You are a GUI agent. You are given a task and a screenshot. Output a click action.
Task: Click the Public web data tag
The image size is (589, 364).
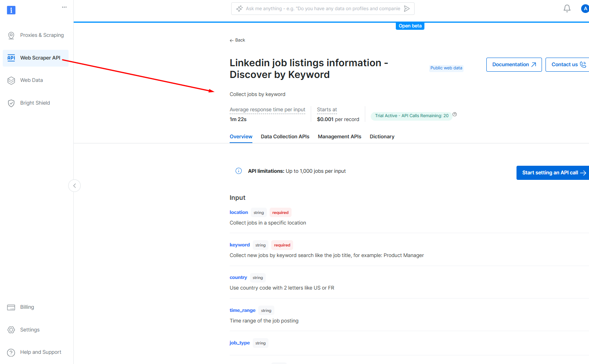pos(446,68)
